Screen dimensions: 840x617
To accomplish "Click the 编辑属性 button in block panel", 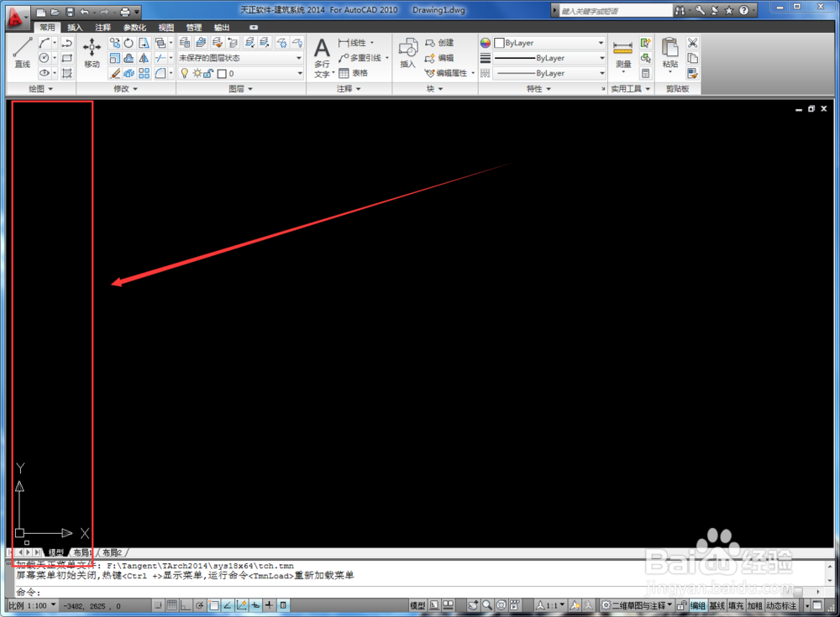I will (x=450, y=73).
